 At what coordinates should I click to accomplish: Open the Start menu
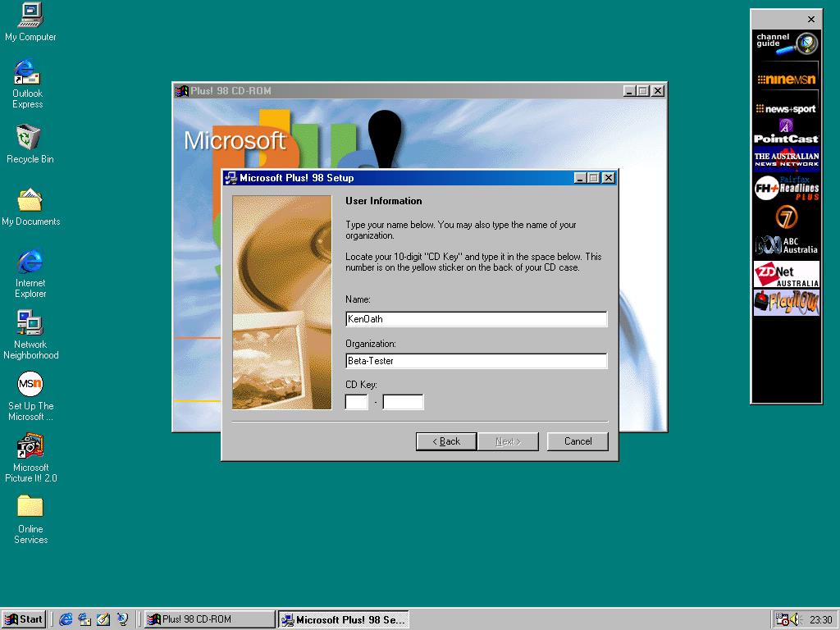coord(23,619)
